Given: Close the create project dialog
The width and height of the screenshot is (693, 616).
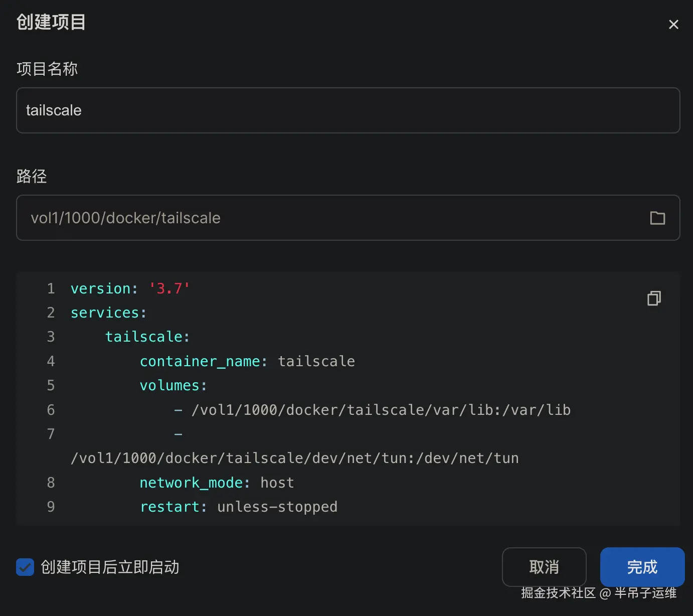Looking at the screenshot, I should 673,24.
